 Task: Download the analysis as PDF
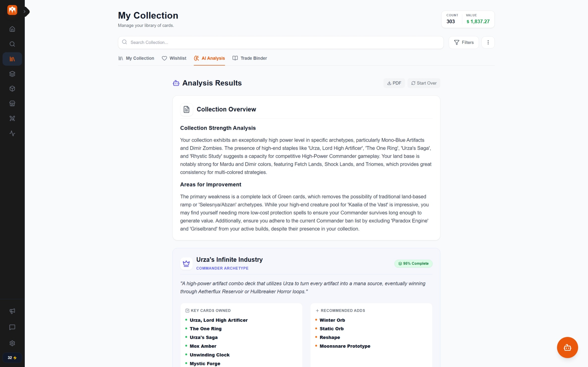[x=394, y=83]
